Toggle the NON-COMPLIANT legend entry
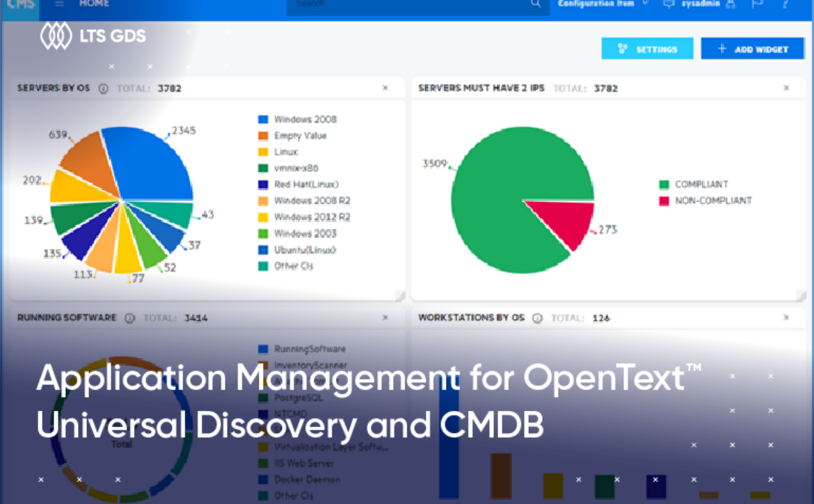The width and height of the screenshot is (814, 504). pos(705,200)
